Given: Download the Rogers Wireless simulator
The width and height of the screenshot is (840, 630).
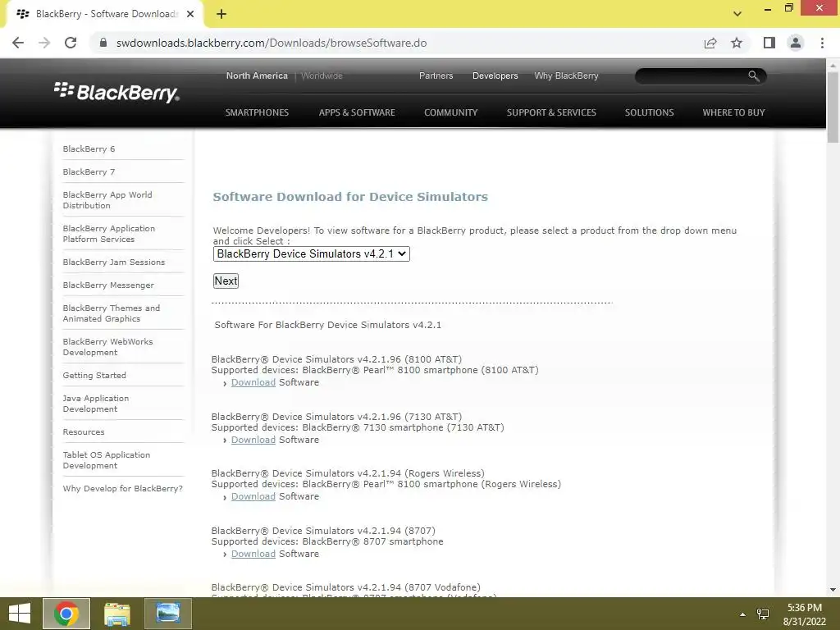Looking at the screenshot, I should click(253, 496).
